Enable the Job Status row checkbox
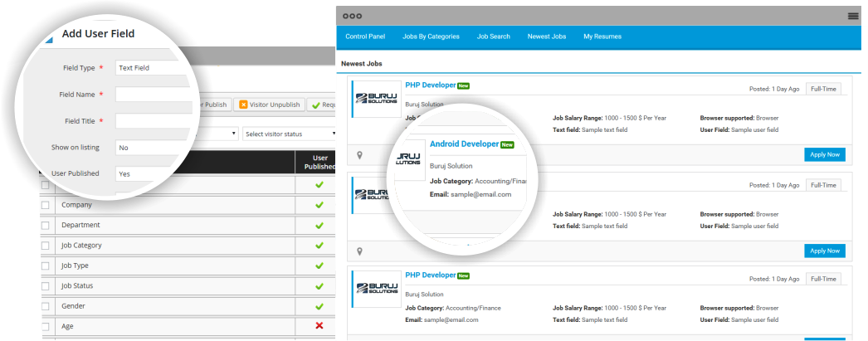Image resolution: width=868 pixels, height=341 pixels. (45, 286)
